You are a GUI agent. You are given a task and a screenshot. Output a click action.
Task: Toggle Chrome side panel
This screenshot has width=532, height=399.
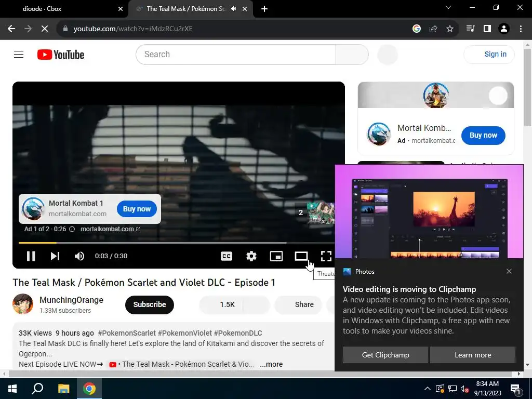click(x=487, y=29)
